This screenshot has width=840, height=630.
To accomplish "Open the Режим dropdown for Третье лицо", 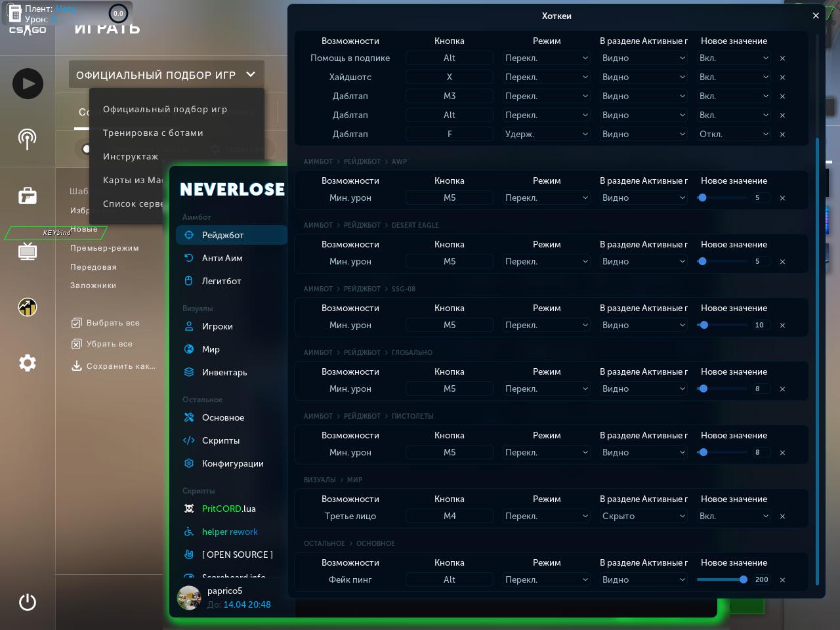I will click(x=547, y=516).
